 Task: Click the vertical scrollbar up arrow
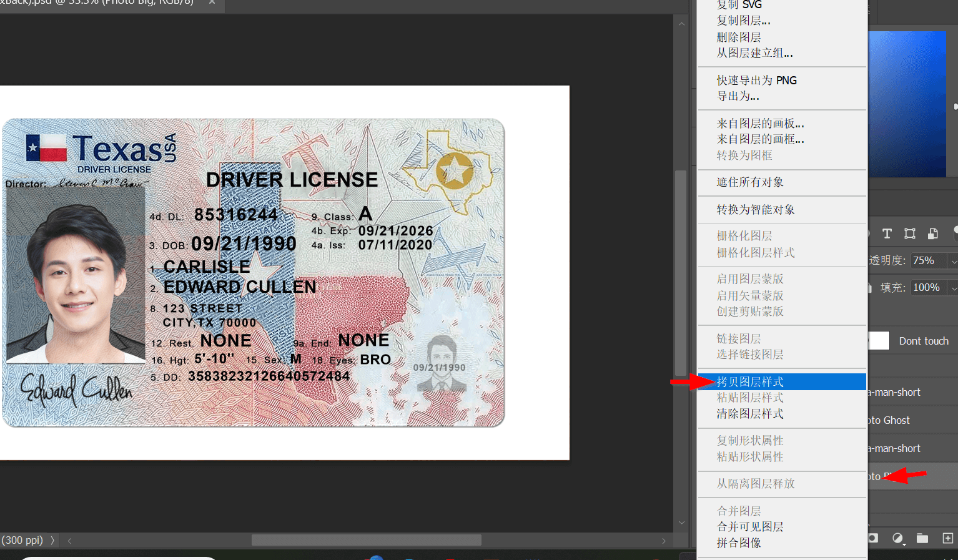[681, 24]
